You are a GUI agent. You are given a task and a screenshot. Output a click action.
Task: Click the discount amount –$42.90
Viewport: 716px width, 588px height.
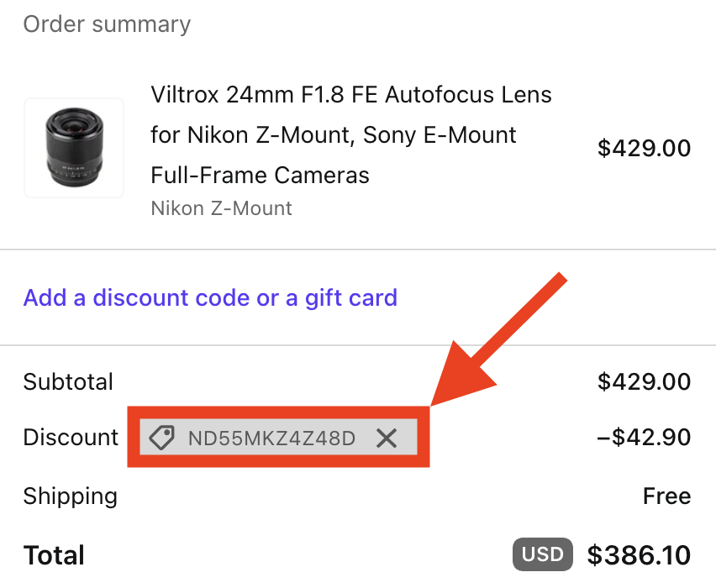[644, 437]
